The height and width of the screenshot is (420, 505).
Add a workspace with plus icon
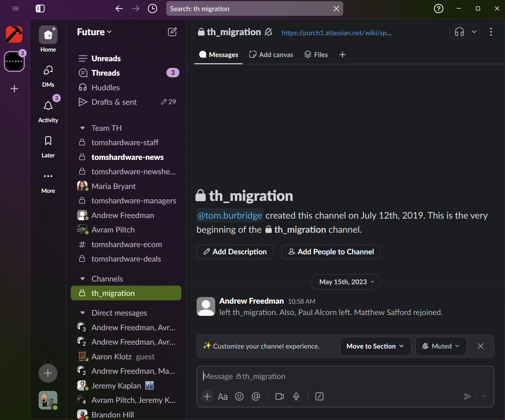(x=14, y=89)
